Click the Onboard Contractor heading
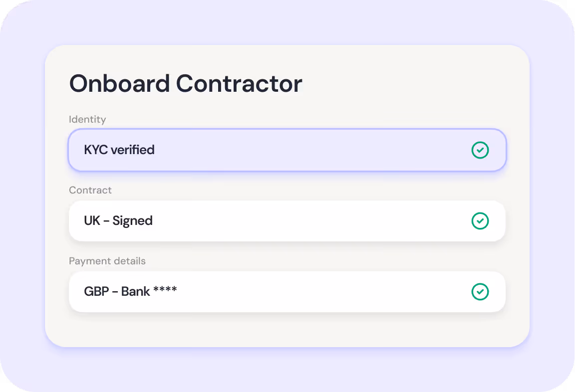Viewport: 575px width, 392px height. (186, 84)
